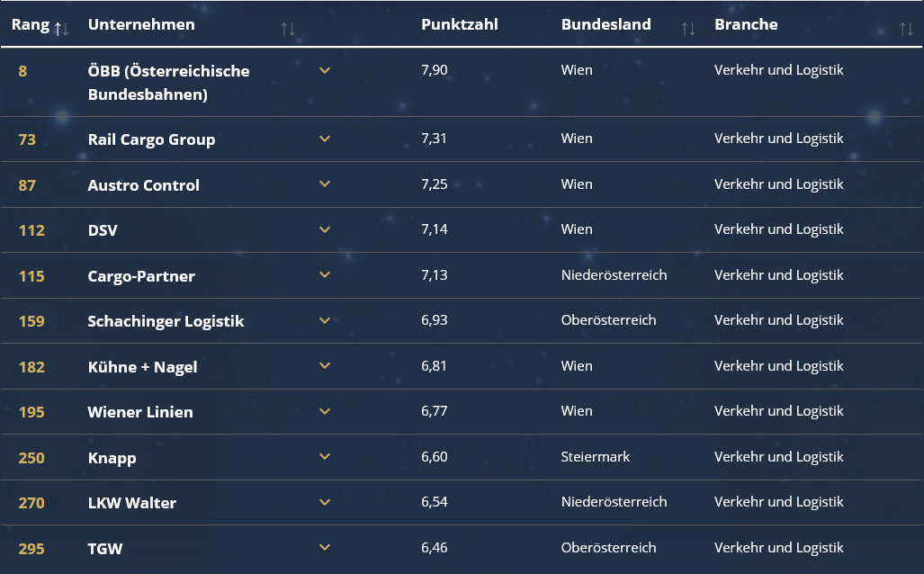Open the ÖBB company name

[168, 83]
